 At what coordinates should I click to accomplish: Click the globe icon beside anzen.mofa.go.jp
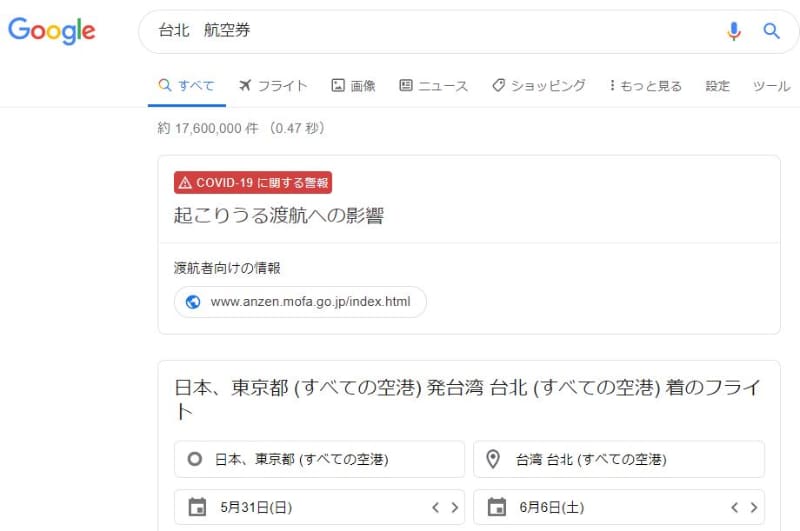click(x=193, y=302)
